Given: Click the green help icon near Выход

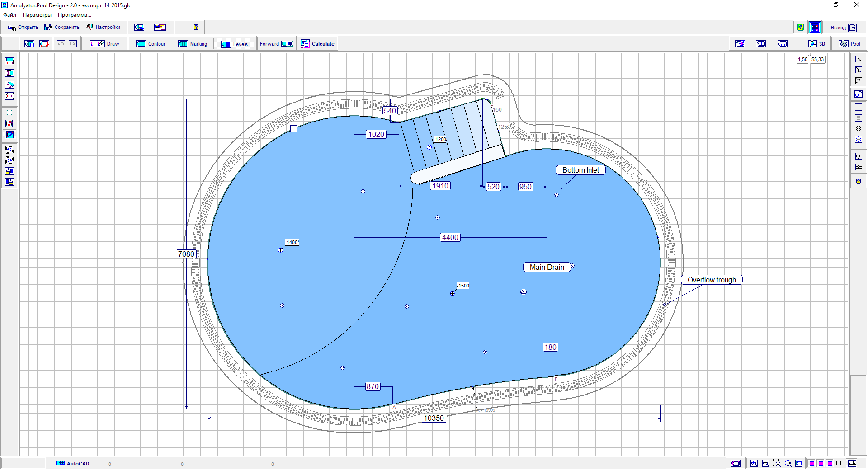Looking at the screenshot, I should point(801,28).
